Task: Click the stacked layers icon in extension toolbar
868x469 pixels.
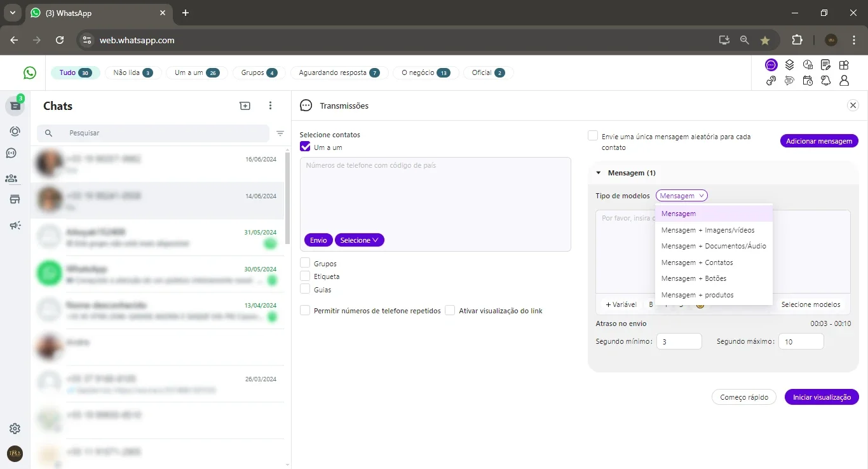Action: [789, 65]
